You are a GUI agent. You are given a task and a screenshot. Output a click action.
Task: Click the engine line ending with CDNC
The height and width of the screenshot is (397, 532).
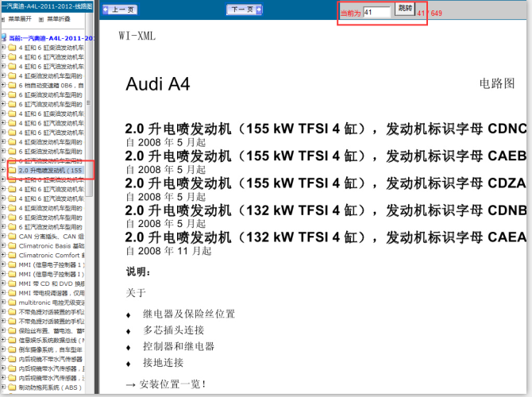tap(326, 129)
